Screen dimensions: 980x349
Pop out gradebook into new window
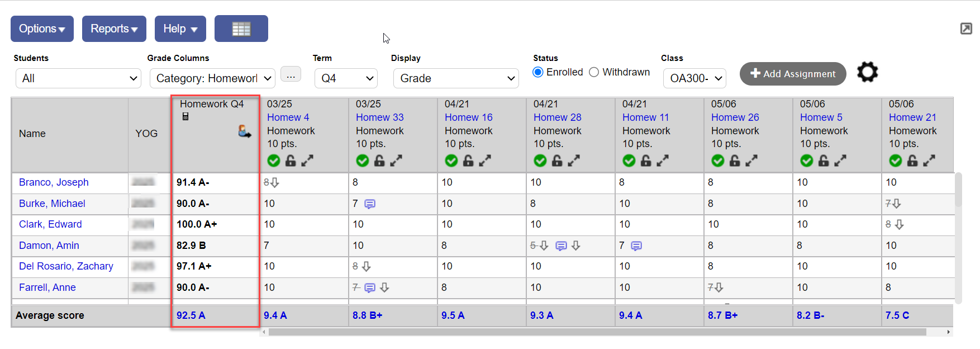(x=966, y=29)
